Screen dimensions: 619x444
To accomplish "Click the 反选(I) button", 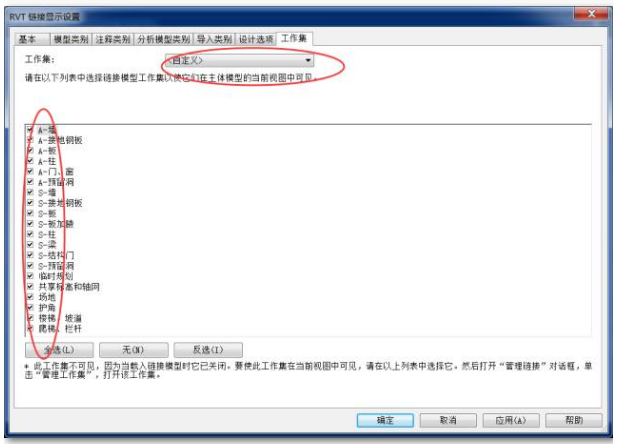I will (208, 350).
